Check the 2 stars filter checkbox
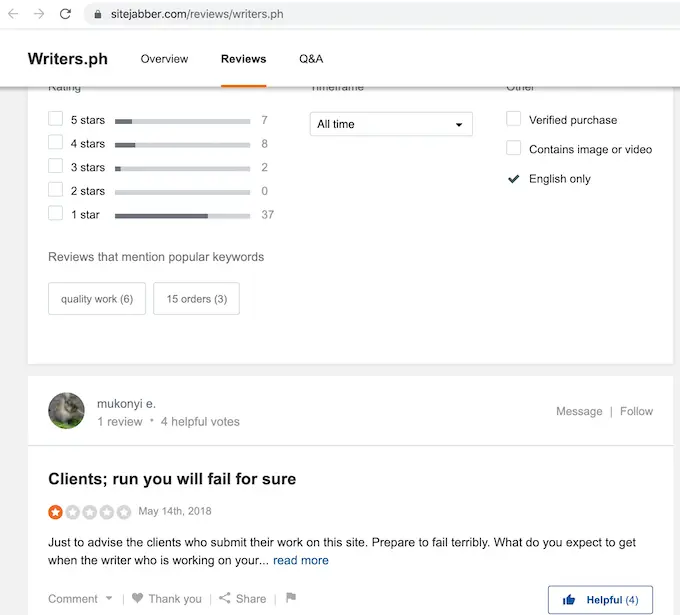The image size is (680, 615). (56, 190)
